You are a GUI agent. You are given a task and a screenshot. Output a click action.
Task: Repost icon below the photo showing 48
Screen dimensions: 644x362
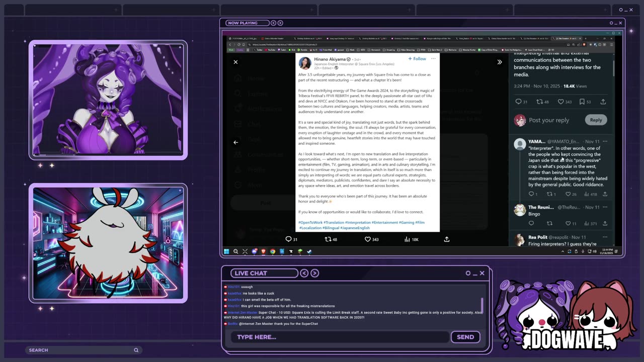[328, 239]
